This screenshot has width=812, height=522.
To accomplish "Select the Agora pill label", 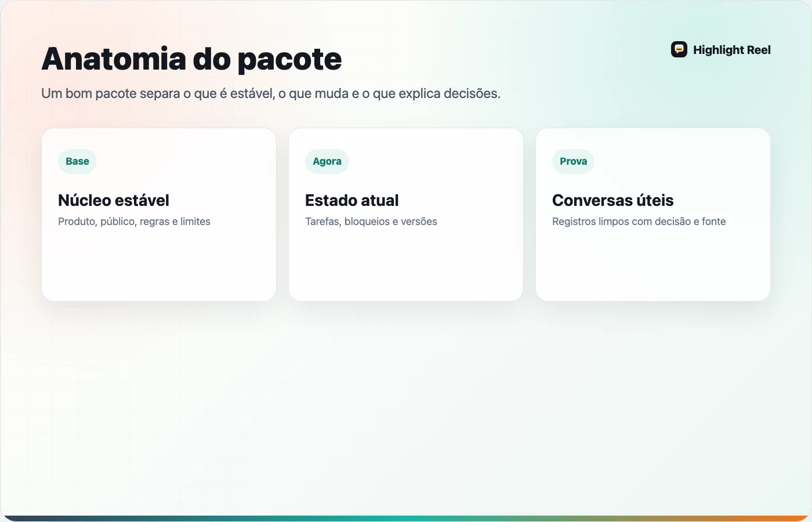I will (327, 161).
